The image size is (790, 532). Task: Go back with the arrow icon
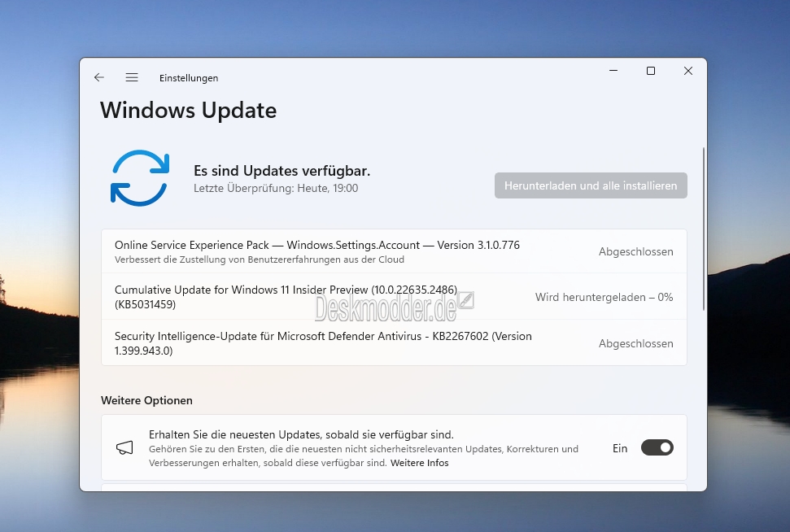tap(98, 77)
